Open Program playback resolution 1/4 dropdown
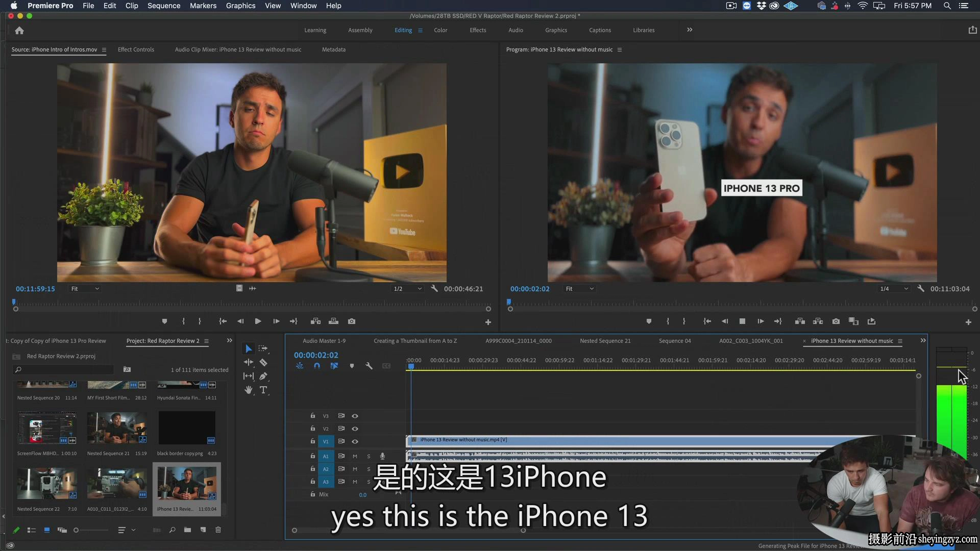The height and width of the screenshot is (551, 980). [x=894, y=289]
